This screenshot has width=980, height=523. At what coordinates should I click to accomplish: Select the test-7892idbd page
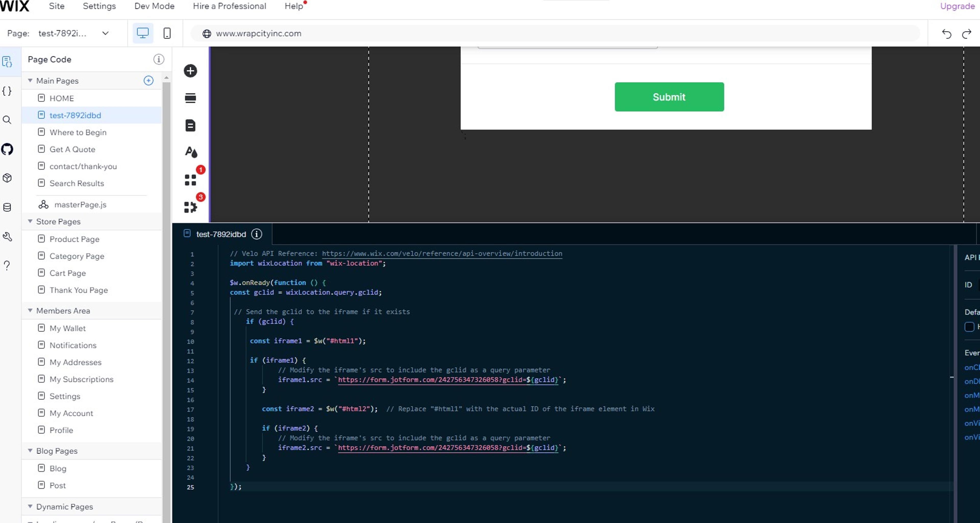coord(92,115)
